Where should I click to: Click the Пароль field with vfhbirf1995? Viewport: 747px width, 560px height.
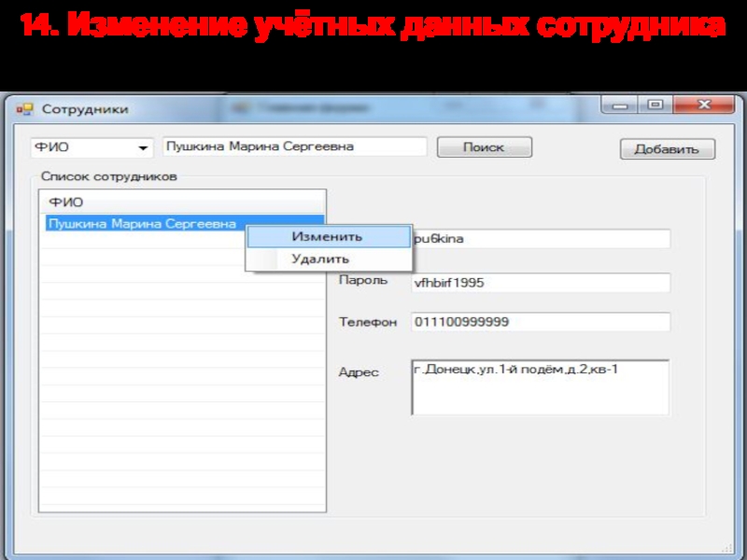pos(542,282)
